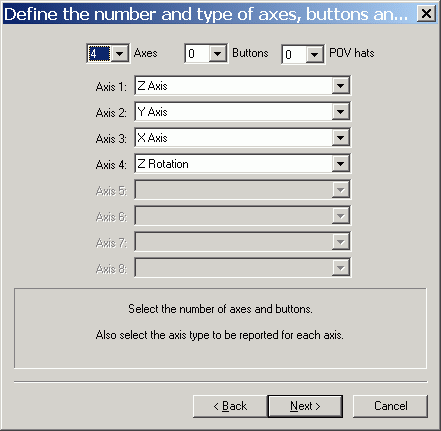The height and width of the screenshot is (431, 441).
Task: Expand the Axis 3 type dropdown arrow
Action: coord(340,138)
